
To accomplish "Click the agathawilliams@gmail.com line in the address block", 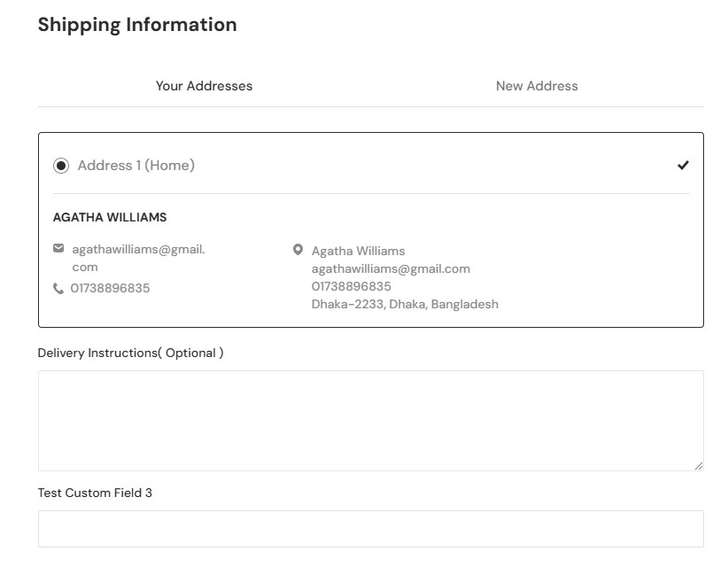I will 391,268.
